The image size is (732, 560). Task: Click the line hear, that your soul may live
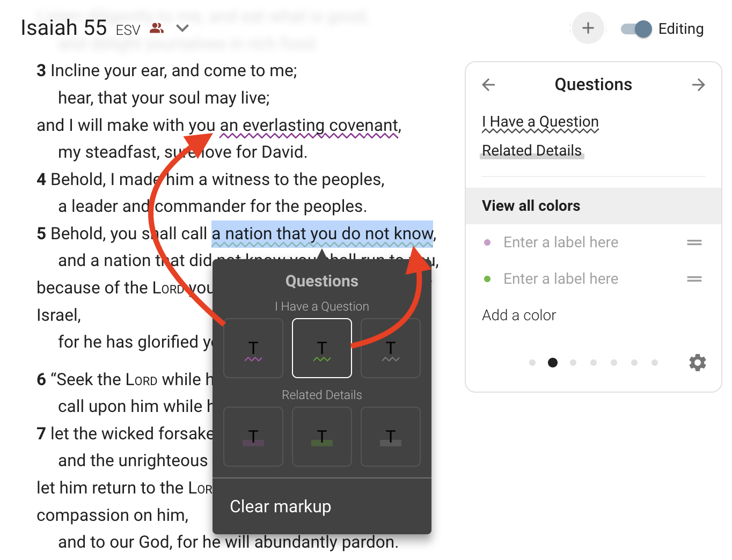coord(164,98)
